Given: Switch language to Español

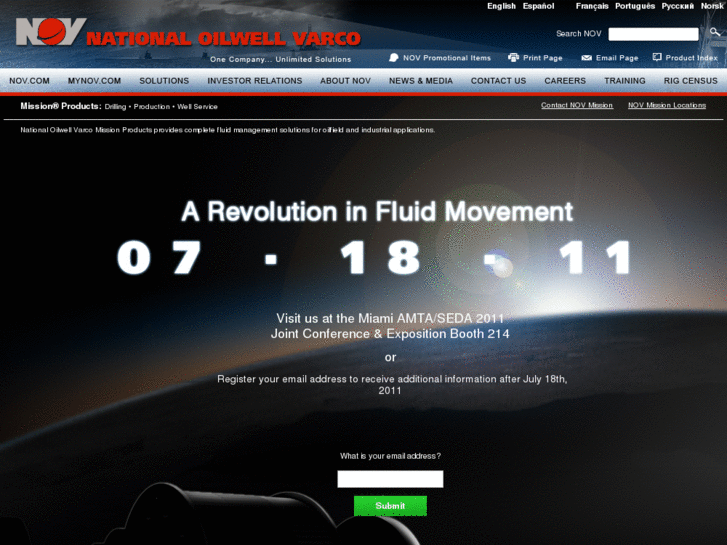Looking at the screenshot, I should [x=538, y=6].
